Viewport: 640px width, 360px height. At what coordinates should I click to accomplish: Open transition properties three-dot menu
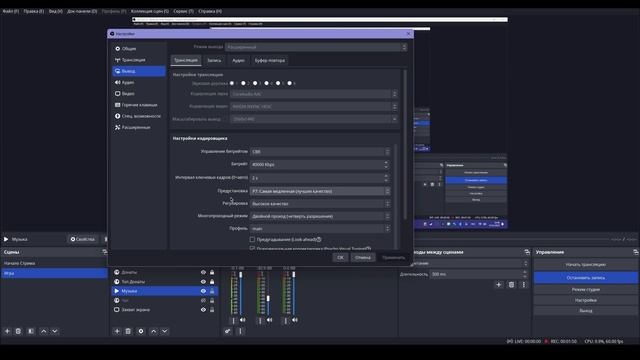pyautogui.click(x=524, y=284)
